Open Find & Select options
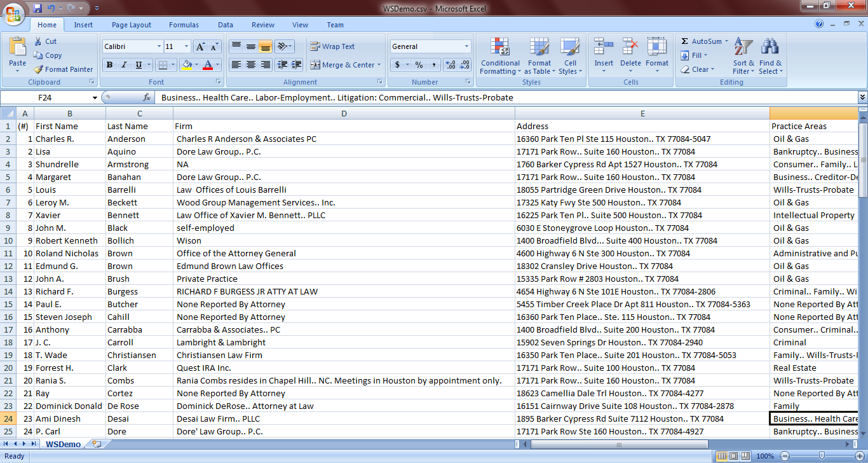The width and height of the screenshot is (868, 463). pyautogui.click(x=770, y=56)
